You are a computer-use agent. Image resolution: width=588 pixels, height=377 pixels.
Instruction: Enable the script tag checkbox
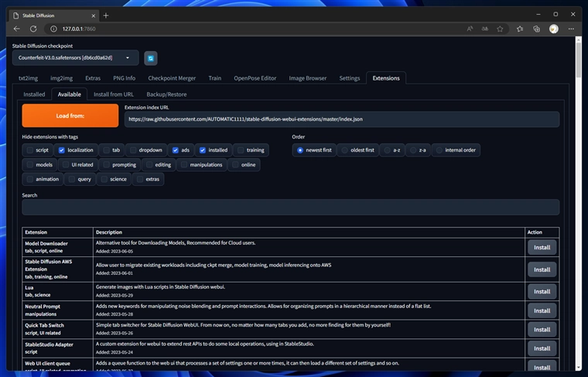coord(30,149)
